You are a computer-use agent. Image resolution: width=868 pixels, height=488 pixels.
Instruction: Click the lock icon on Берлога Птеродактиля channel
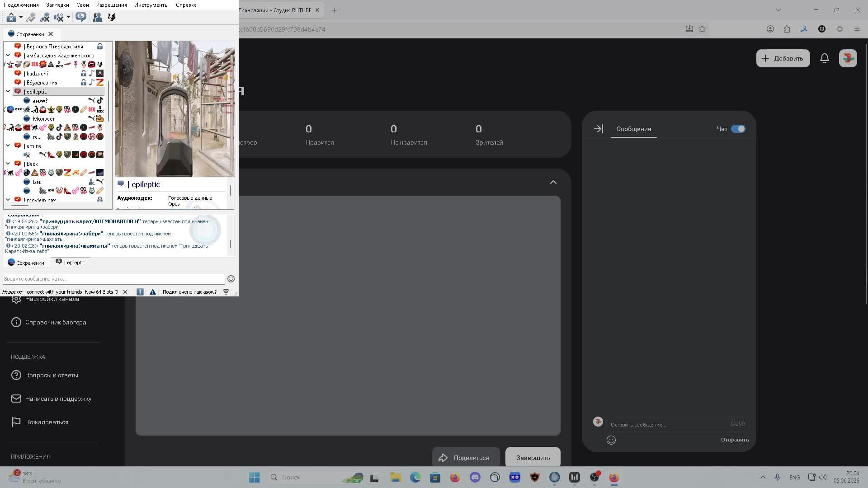[100, 46]
